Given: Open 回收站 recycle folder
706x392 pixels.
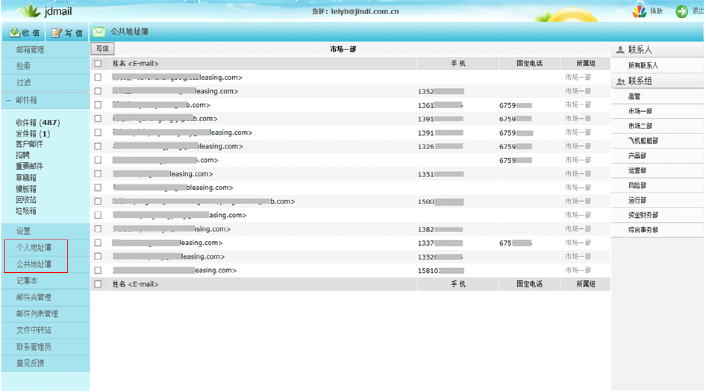Looking at the screenshot, I should pos(26,200).
